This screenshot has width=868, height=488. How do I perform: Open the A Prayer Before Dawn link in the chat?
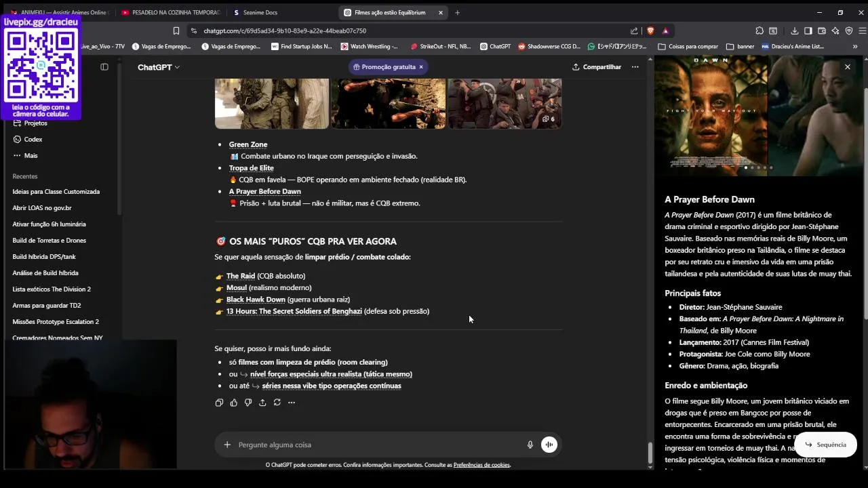point(265,191)
